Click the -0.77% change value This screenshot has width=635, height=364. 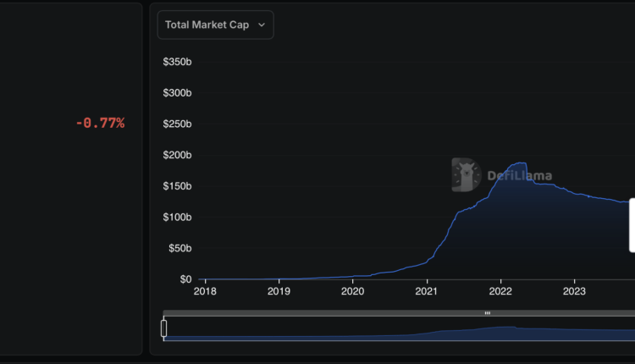[x=100, y=124]
